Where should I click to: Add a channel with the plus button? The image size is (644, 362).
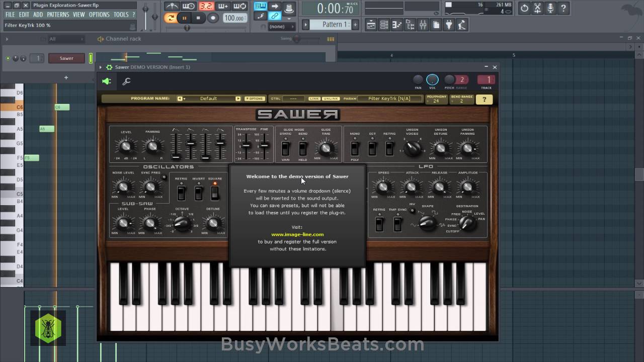point(66,77)
